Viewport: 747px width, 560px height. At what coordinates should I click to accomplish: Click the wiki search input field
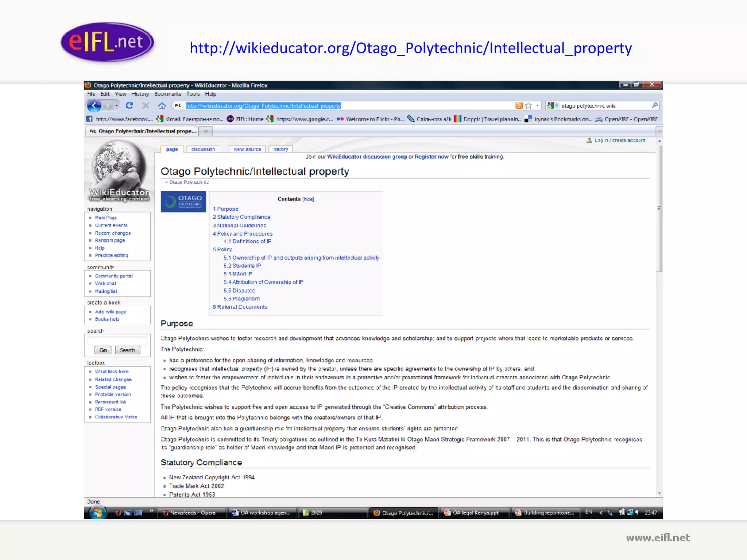coord(117,341)
